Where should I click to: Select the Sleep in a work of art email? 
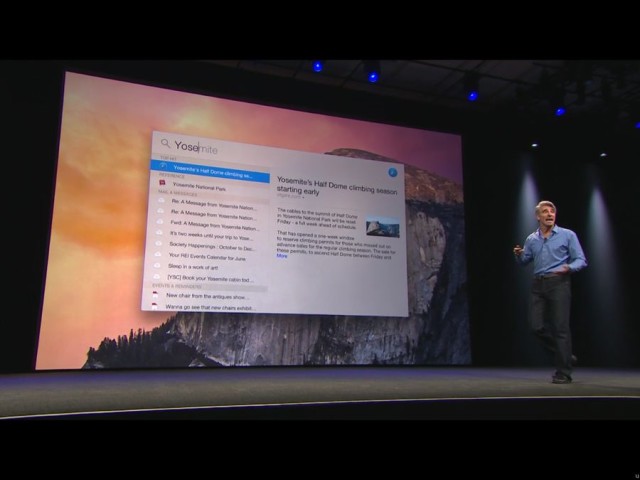(193, 267)
